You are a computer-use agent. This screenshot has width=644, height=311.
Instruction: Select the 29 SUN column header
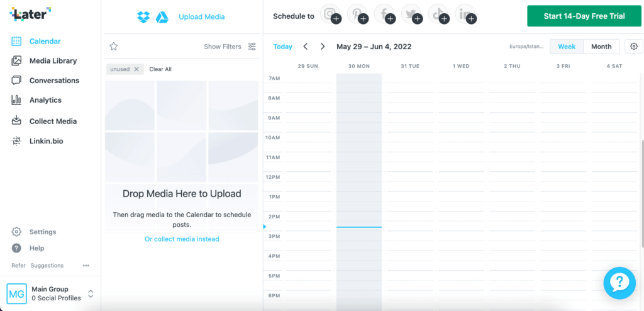tap(308, 66)
